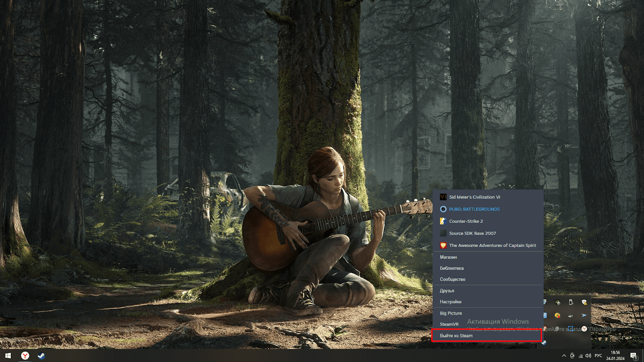Collapse the hidden tray icons chevron

pyautogui.click(x=564, y=356)
